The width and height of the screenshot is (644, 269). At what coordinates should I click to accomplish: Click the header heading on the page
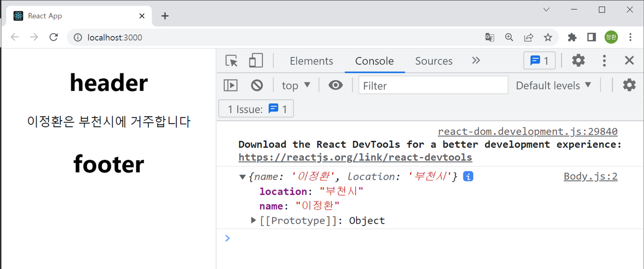[109, 83]
